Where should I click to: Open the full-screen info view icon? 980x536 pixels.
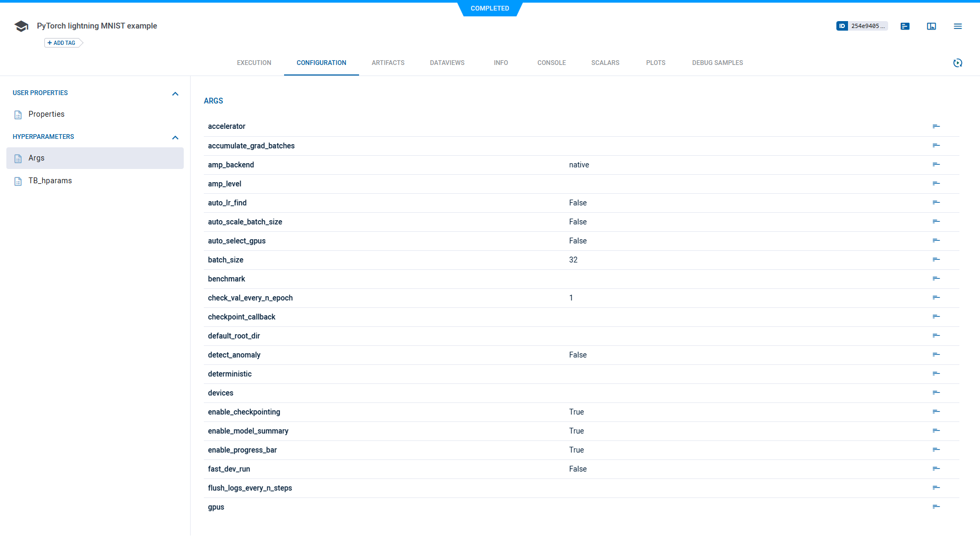[x=931, y=26]
